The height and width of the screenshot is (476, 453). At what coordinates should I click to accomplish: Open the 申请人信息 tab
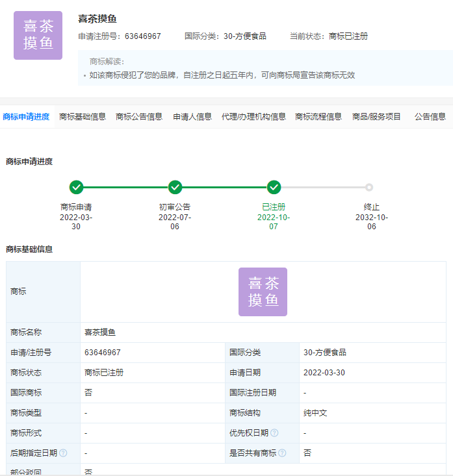(192, 117)
